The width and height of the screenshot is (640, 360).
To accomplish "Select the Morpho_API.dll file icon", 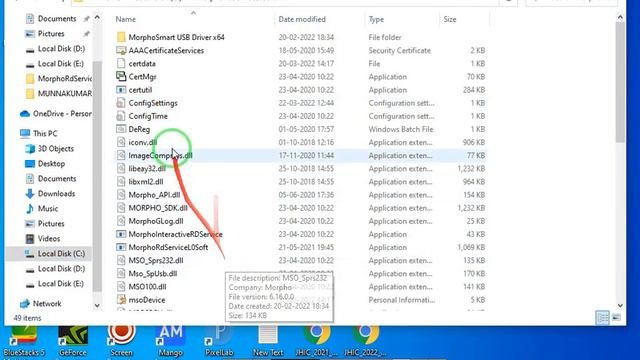I will (121, 195).
